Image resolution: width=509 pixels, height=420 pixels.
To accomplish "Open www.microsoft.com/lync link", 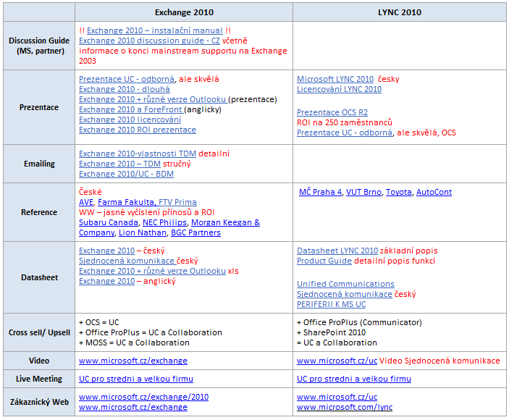I will point(345,407).
